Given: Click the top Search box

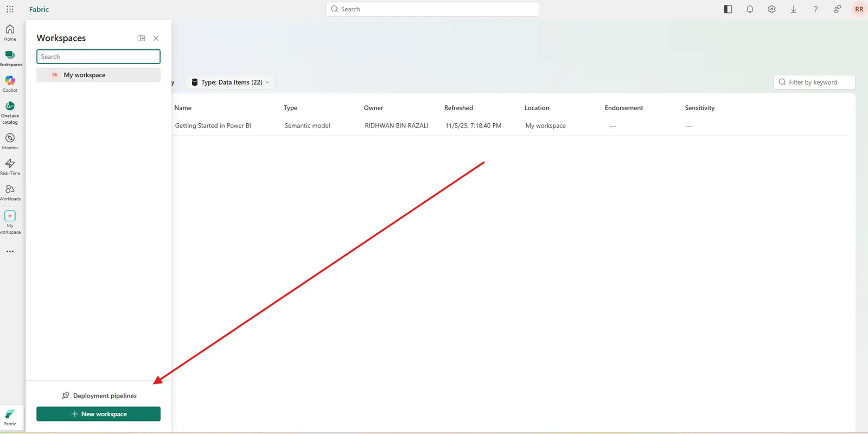Looking at the screenshot, I should 432,9.
